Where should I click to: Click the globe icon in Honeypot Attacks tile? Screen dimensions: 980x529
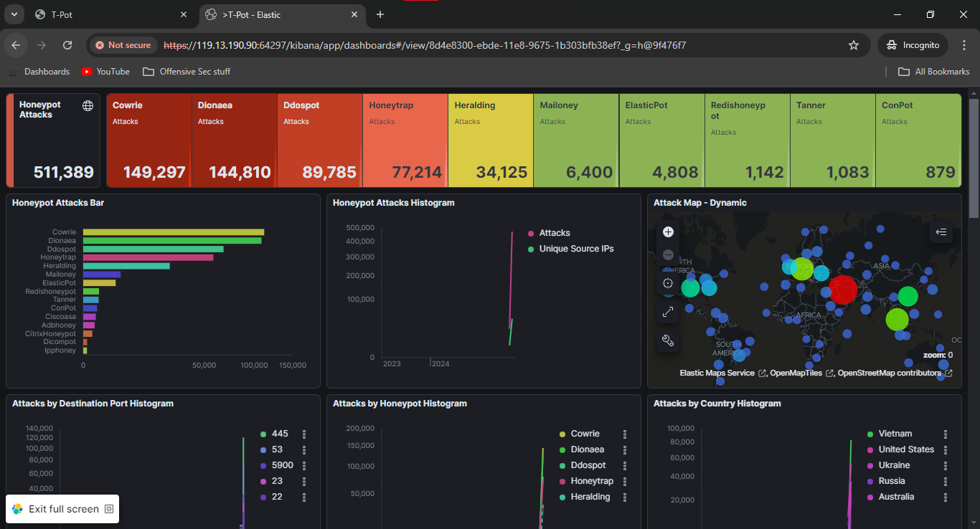pyautogui.click(x=88, y=106)
